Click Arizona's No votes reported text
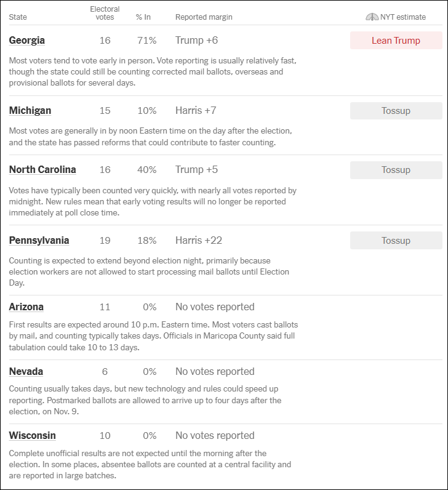The height and width of the screenshot is (490, 448). [x=215, y=307]
